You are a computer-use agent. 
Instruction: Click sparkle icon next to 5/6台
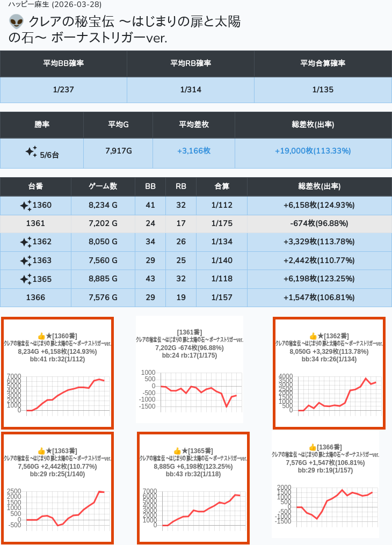click(31, 152)
